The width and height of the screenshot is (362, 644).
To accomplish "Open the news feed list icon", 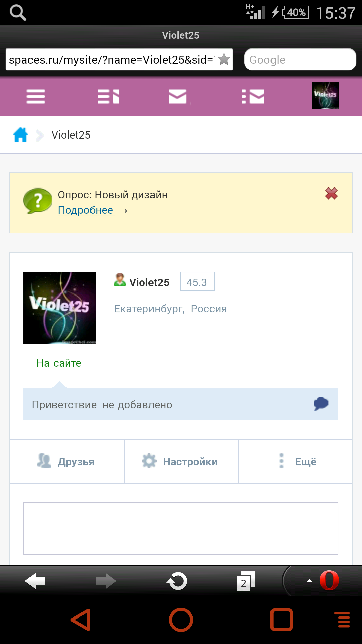I will point(108,96).
